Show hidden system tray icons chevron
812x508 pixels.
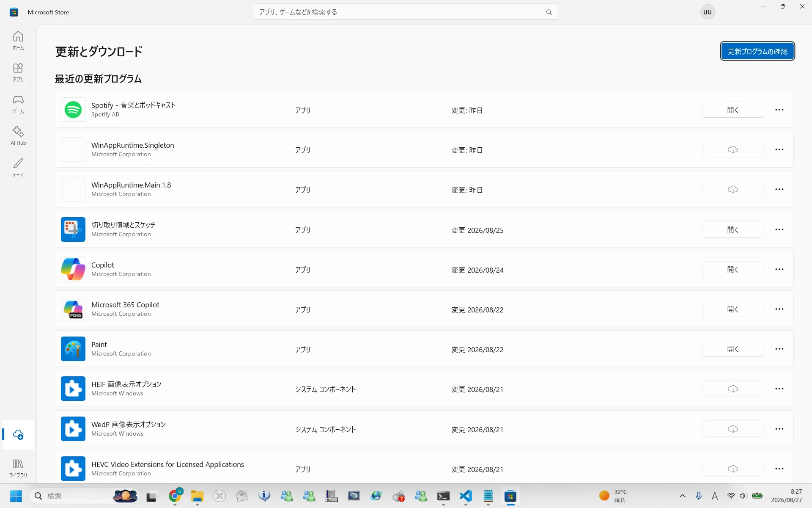[683, 496]
